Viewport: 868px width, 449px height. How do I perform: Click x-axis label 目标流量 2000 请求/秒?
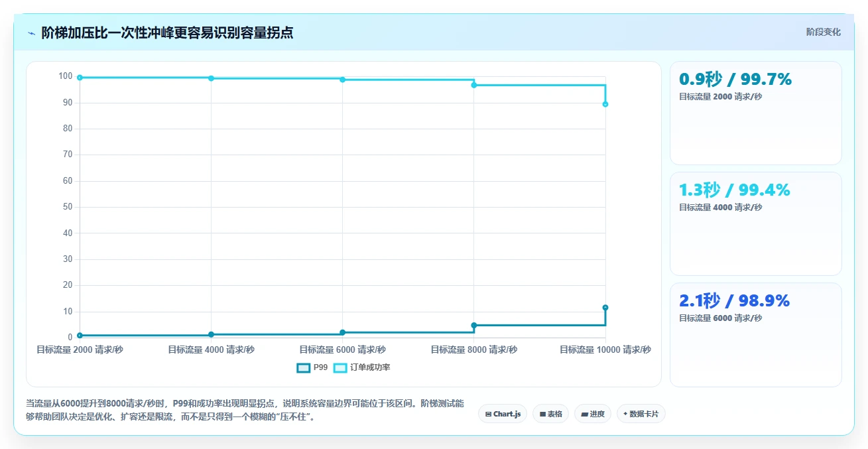point(80,350)
